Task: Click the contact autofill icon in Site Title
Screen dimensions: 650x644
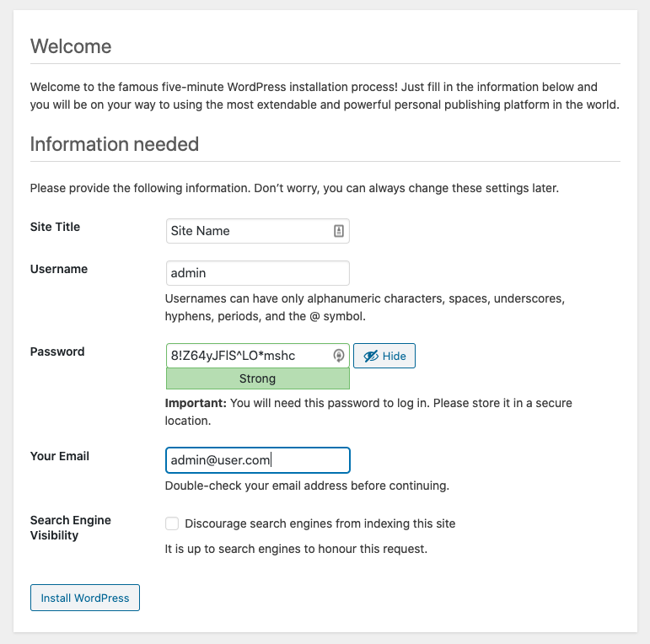Action: [339, 231]
